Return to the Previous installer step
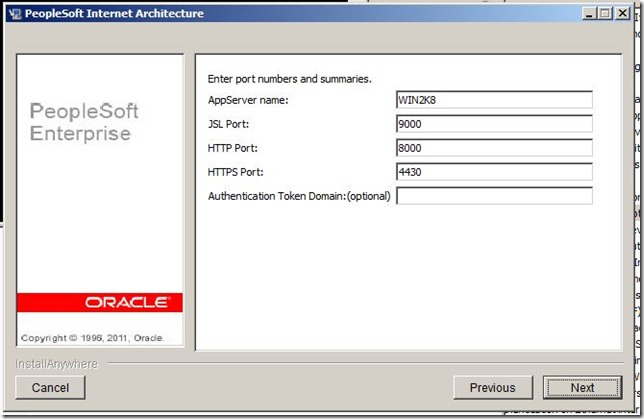 [x=493, y=387]
